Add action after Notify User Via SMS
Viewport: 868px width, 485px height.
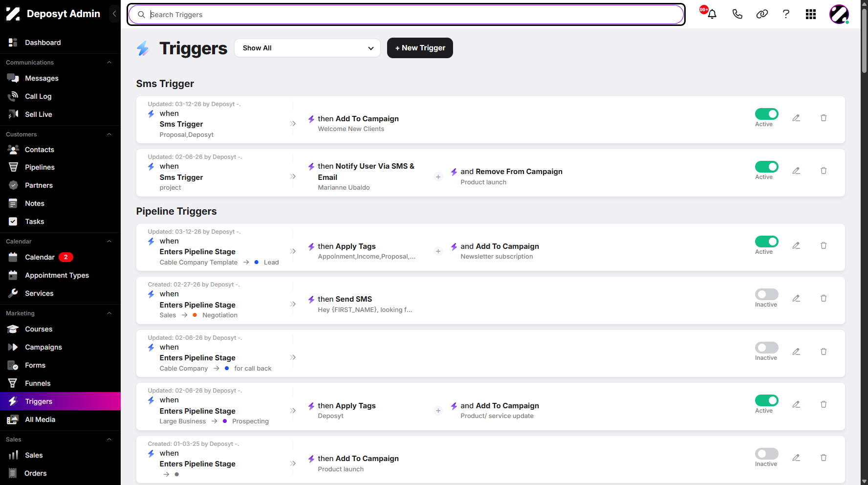coord(438,177)
